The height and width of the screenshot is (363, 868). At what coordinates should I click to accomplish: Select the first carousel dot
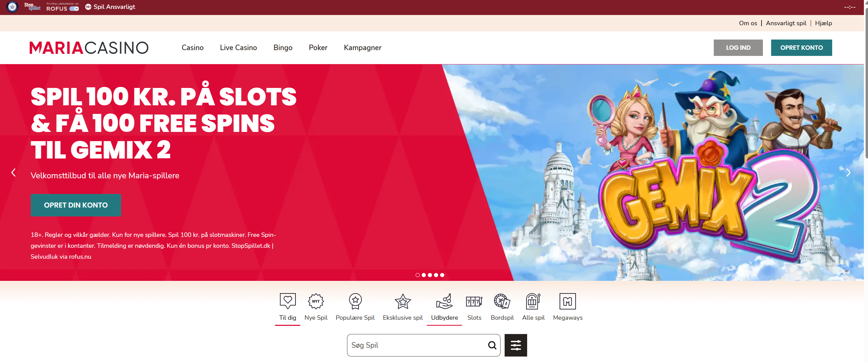418,275
